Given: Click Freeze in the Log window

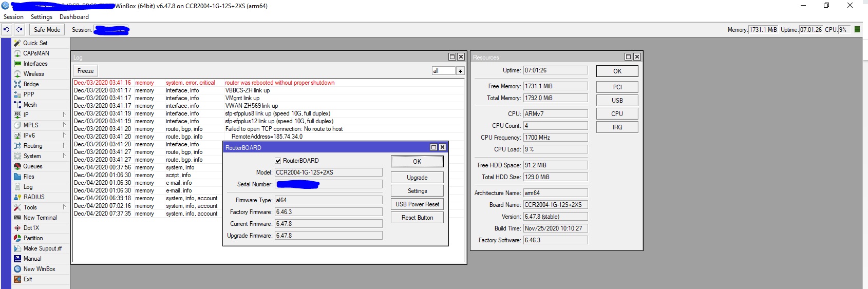Looking at the screenshot, I should 86,71.
